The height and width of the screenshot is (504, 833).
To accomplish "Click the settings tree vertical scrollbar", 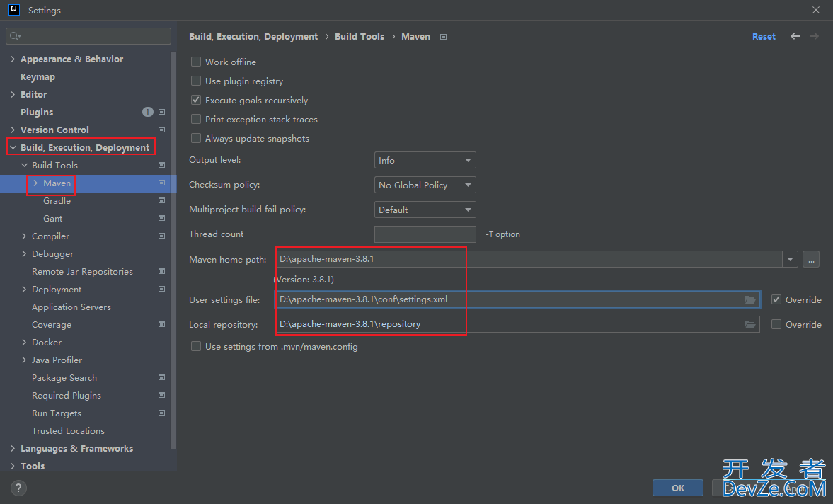I will [173, 250].
